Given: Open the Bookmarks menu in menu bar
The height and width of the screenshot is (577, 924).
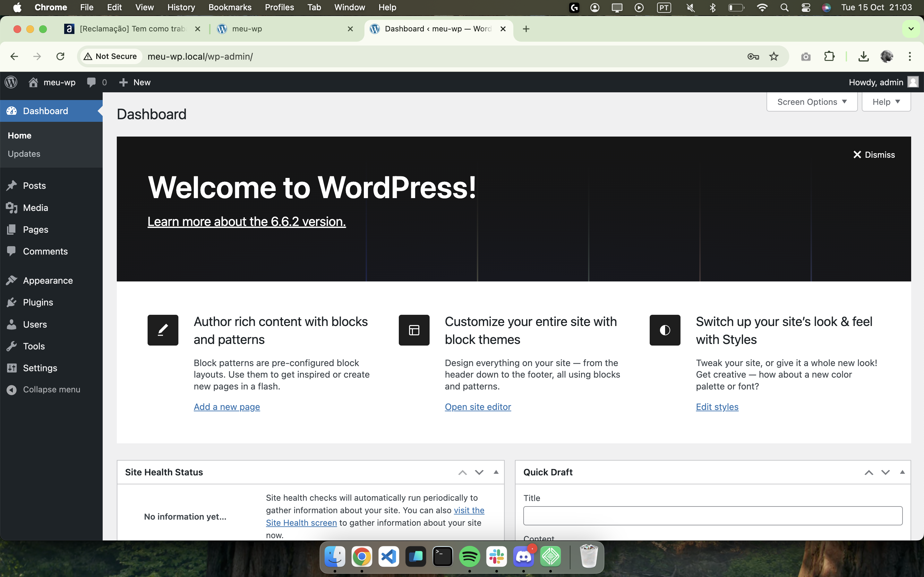Looking at the screenshot, I should (x=230, y=7).
